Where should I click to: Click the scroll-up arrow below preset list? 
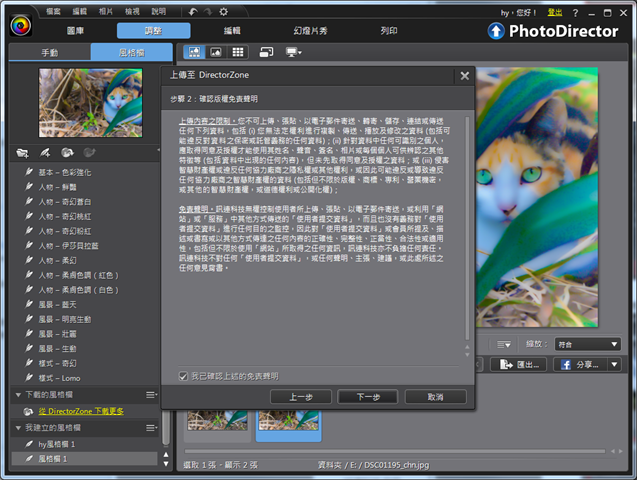[x=166, y=455]
